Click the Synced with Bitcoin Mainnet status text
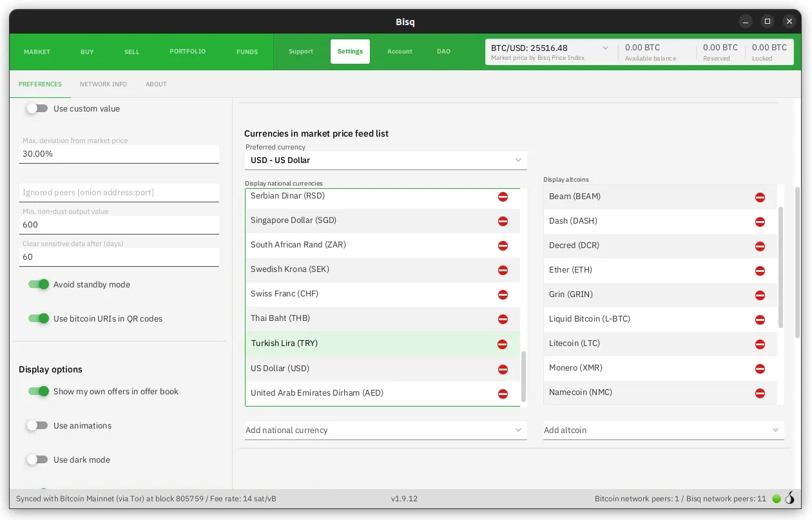 pyautogui.click(x=146, y=499)
